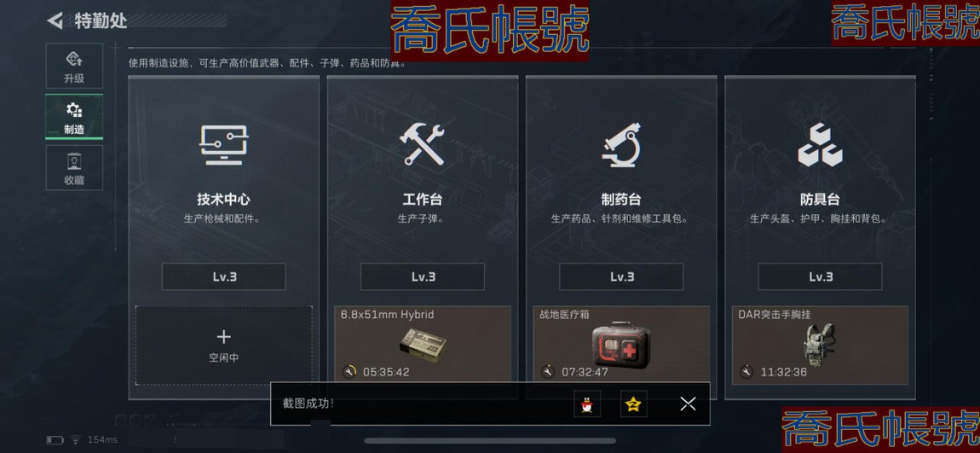Share screenshot via the QQ penguin icon
The width and height of the screenshot is (980, 453).
pos(587,404)
